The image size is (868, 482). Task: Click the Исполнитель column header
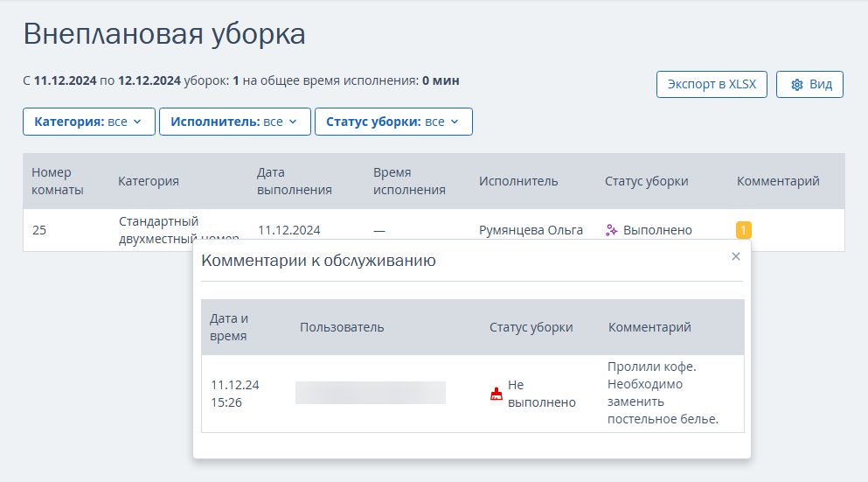pos(518,181)
